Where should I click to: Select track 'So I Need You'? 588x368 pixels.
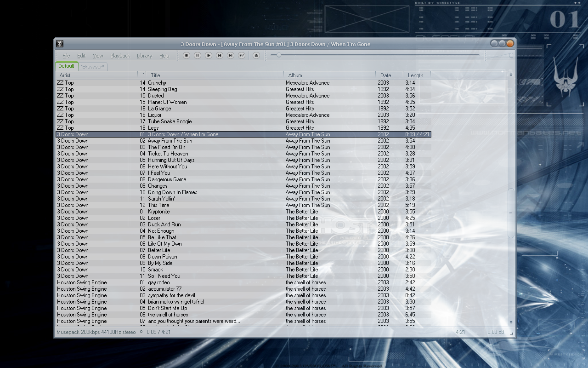click(243, 276)
